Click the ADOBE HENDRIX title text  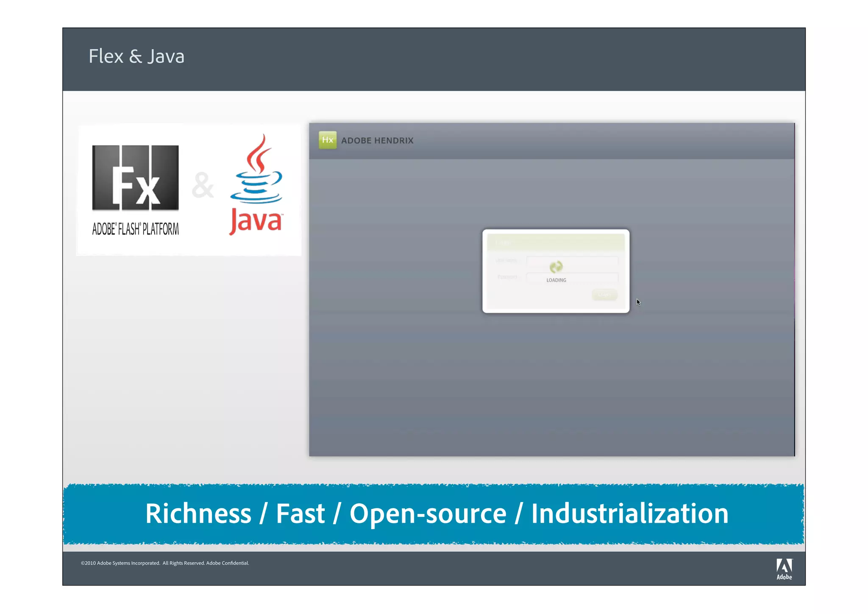(x=377, y=140)
